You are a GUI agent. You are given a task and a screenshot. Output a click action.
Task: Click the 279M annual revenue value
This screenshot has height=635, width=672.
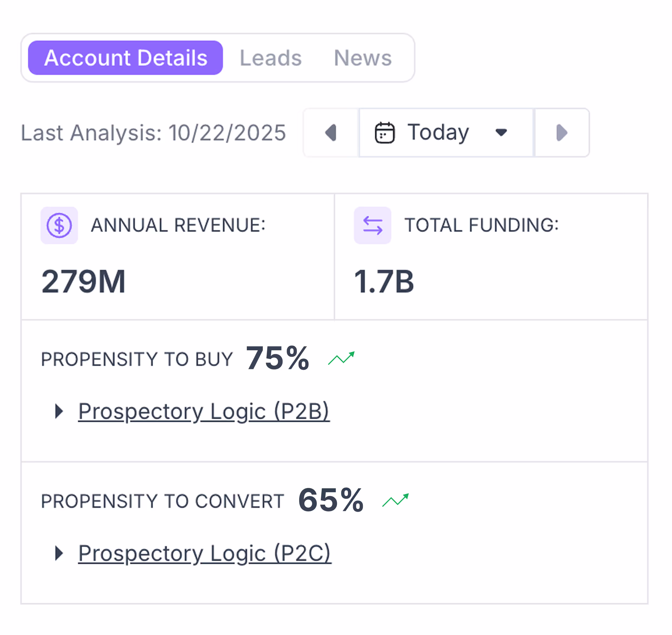click(83, 281)
